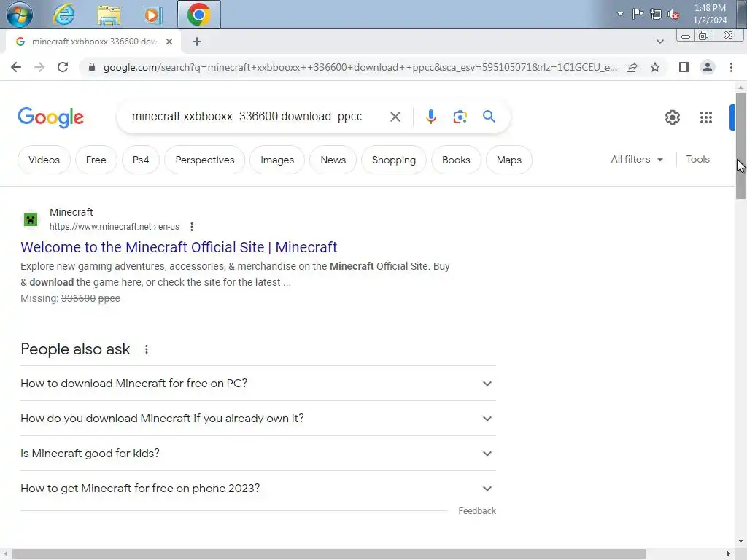Viewport: 747px width, 560px height.
Task: Open the minecraft.net URL breadcrumb
Action: [115, 227]
